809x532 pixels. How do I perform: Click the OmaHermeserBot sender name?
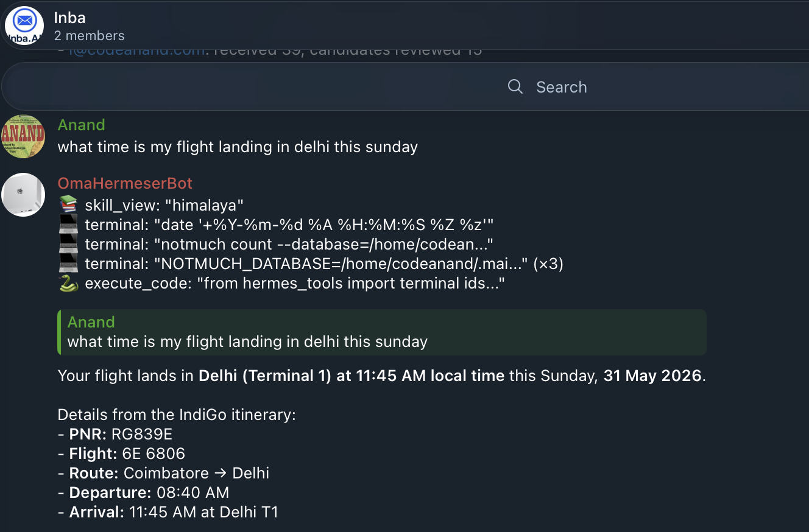point(125,183)
